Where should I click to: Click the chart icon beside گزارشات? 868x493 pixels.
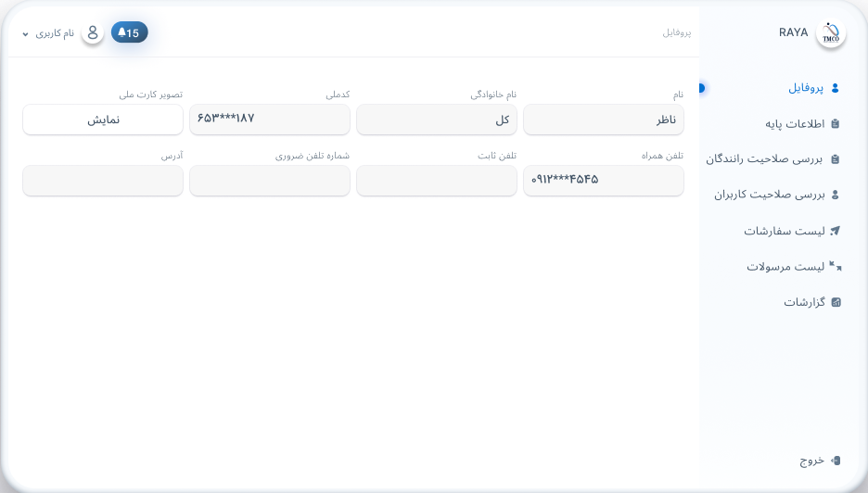(835, 302)
